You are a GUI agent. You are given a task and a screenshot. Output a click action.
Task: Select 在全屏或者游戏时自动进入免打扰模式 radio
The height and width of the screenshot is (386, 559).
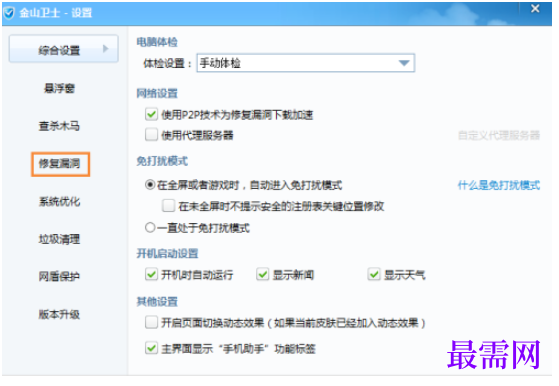[x=150, y=185]
